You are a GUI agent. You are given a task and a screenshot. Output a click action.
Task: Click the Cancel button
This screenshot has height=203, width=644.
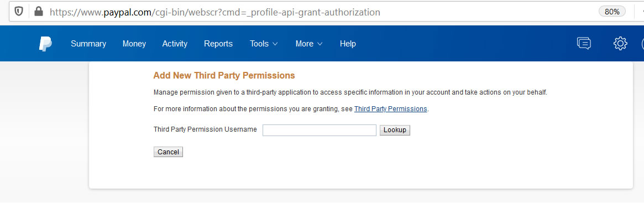pyautogui.click(x=169, y=152)
